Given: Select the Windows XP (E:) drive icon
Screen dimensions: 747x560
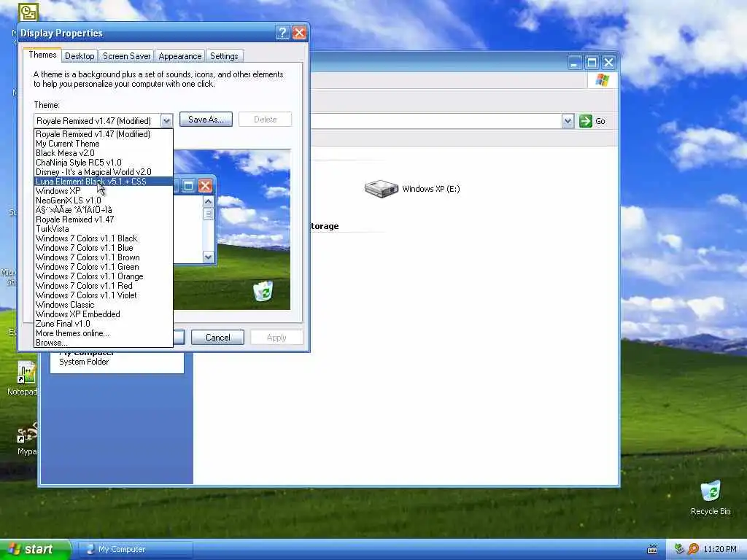Looking at the screenshot, I should pyautogui.click(x=381, y=189).
